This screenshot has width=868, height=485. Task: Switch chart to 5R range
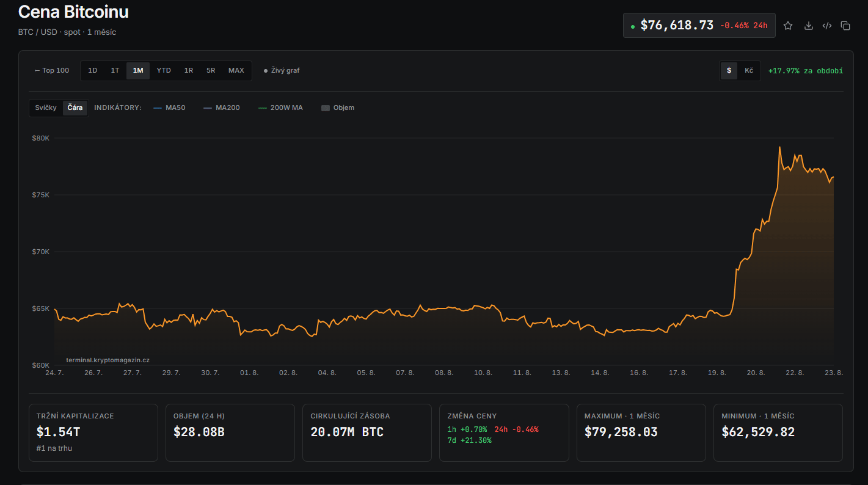211,70
